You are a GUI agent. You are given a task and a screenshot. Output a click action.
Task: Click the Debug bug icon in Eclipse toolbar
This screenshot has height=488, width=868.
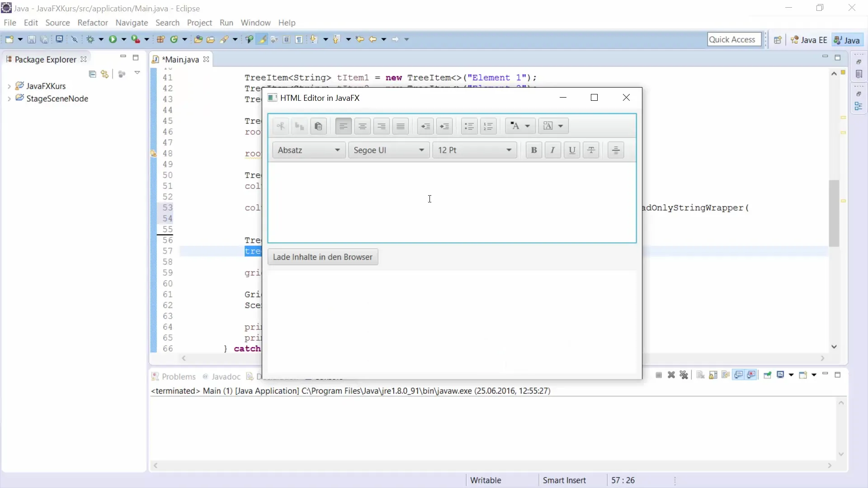tap(90, 39)
